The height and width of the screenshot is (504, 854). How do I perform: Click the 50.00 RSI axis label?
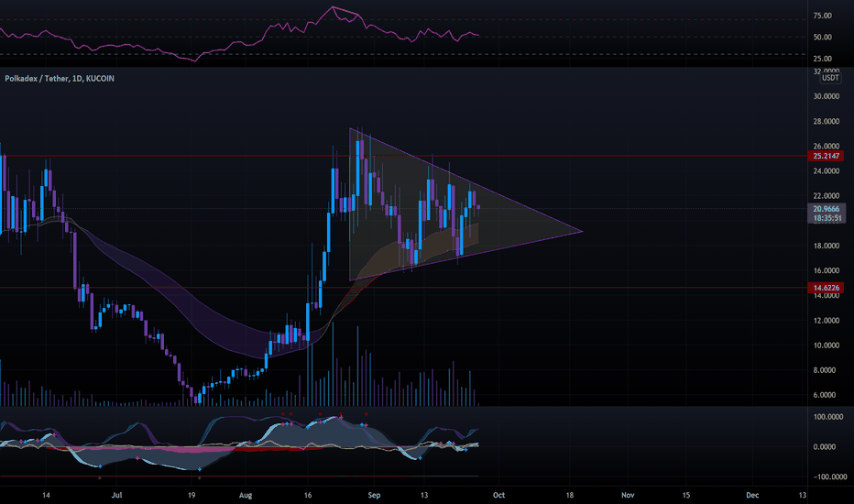click(x=822, y=37)
